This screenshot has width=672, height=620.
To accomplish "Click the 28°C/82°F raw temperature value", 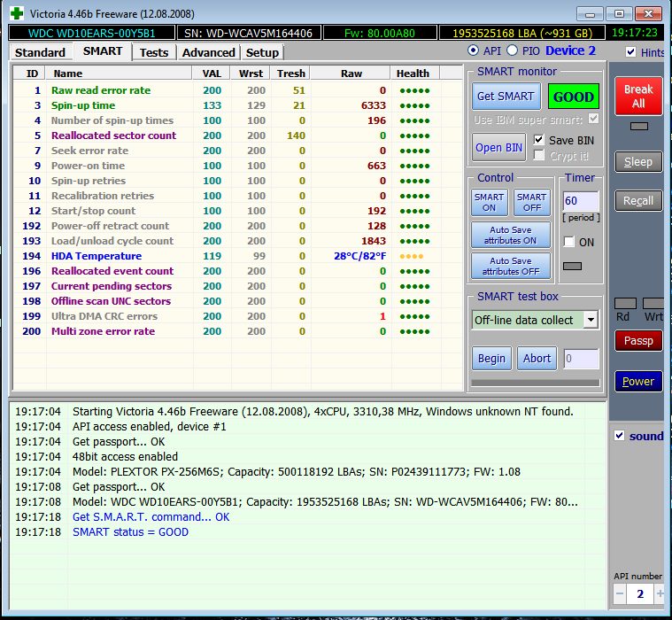I will coord(360,256).
